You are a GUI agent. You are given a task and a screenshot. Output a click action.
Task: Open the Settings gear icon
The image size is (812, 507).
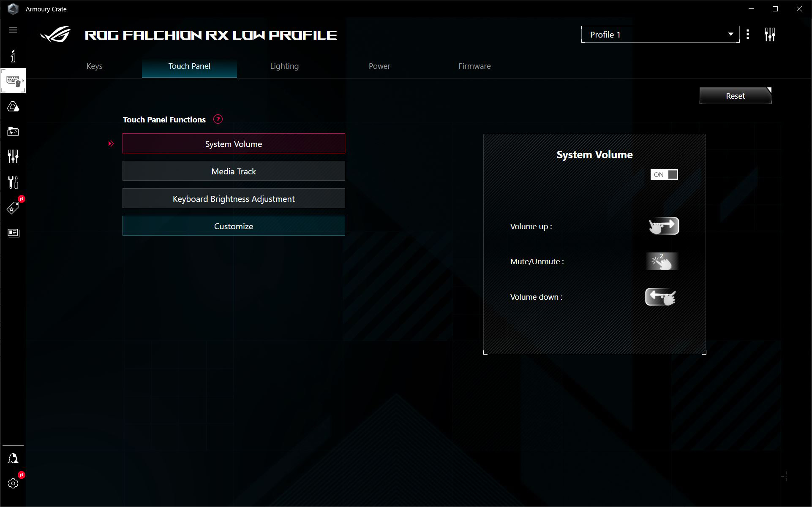[13, 483]
